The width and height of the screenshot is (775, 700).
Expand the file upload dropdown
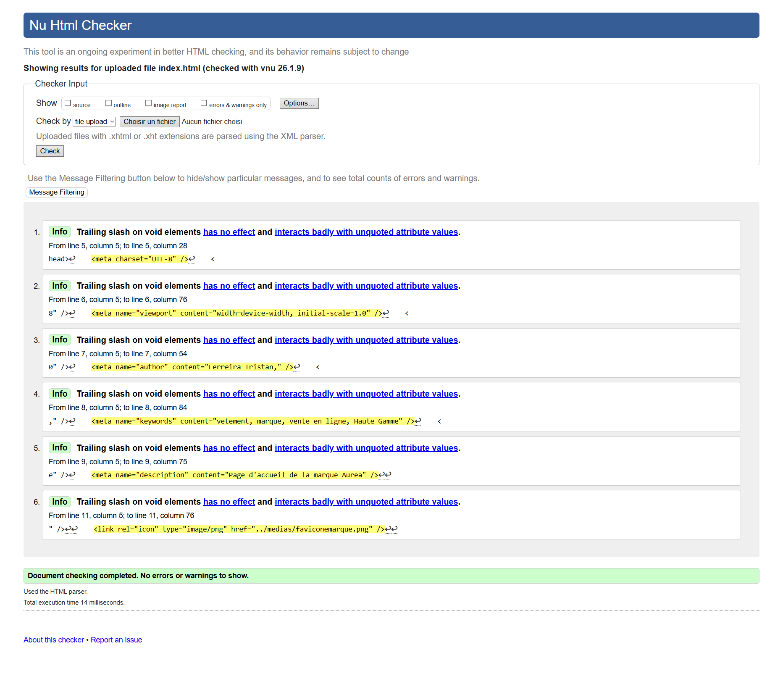[x=94, y=122]
